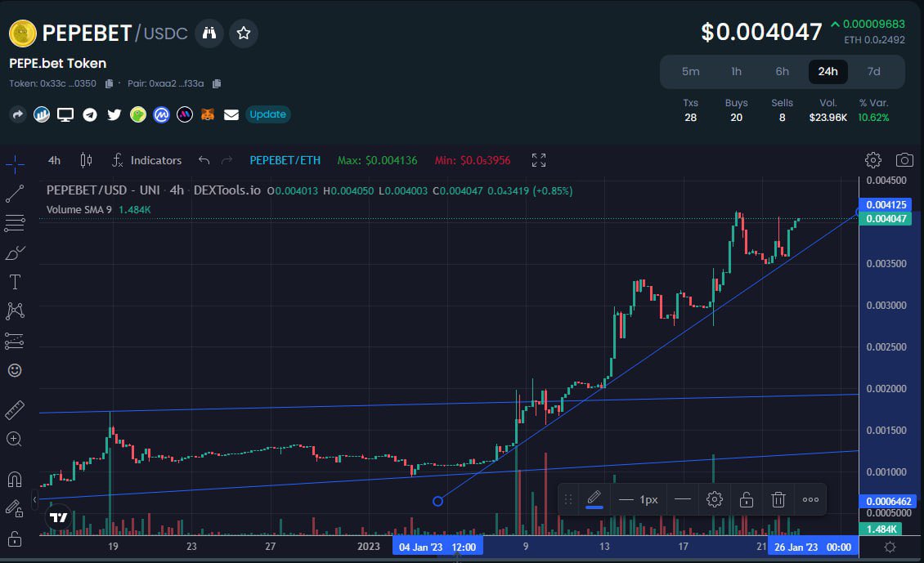
Task: Copy the pair address 0xaa2...f33a
Action: pos(216,83)
